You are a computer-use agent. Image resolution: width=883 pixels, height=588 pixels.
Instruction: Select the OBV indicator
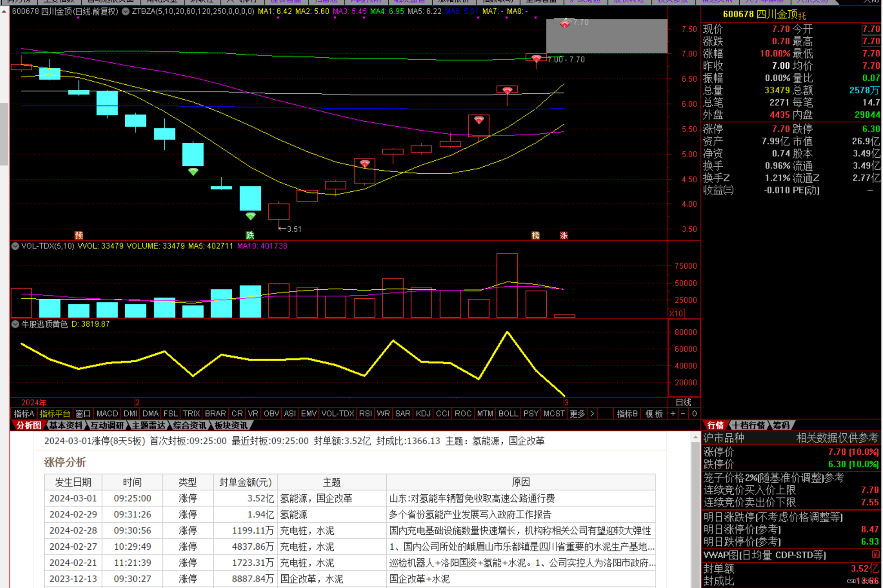[x=271, y=413]
